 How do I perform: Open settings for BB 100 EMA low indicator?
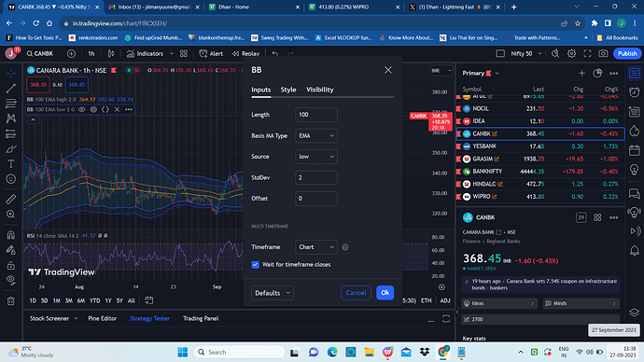(x=93, y=109)
